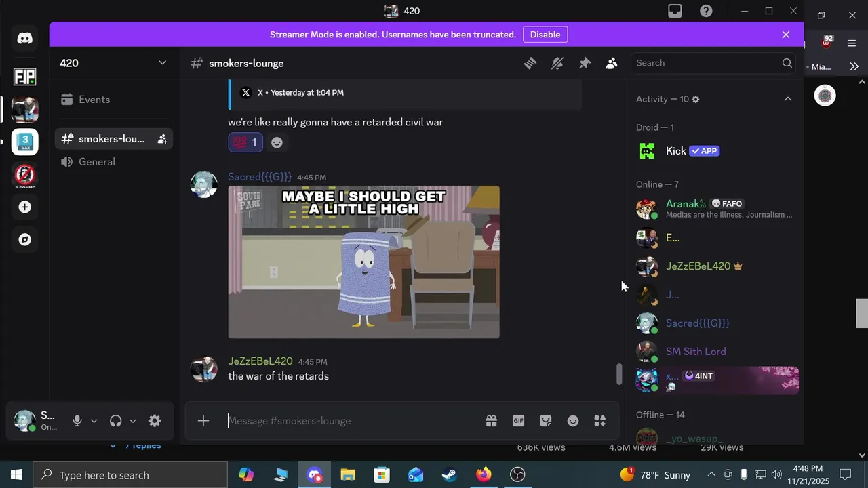Viewport: 868px width, 488px height.
Task: Select Aranak member in Online list
Action: point(715,209)
